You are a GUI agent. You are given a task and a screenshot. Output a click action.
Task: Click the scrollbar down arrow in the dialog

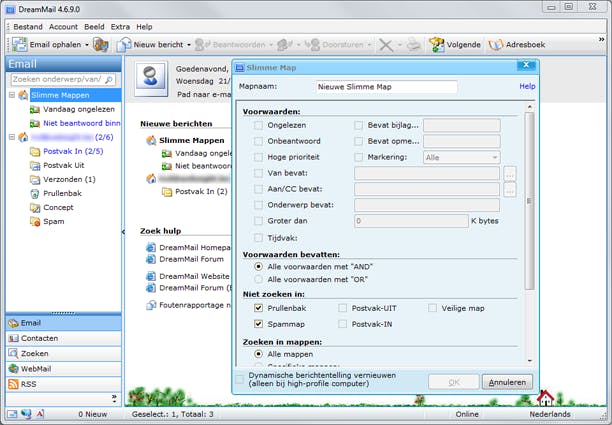529,361
